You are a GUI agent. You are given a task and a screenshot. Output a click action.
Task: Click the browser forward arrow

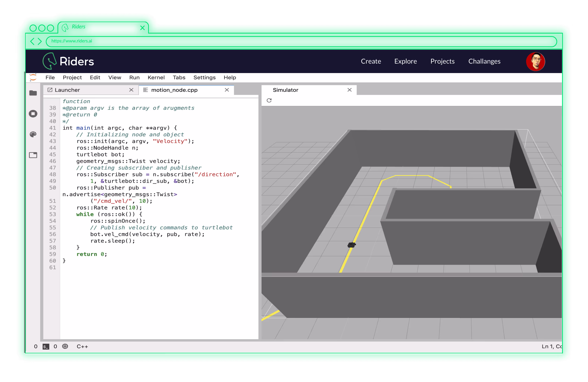(40, 41)
